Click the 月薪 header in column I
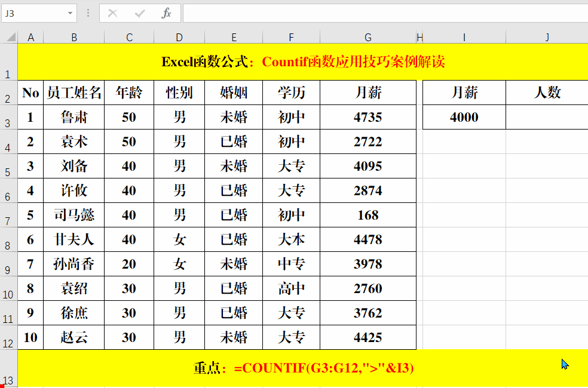Image resolution: width=588 pixels, height=388 pixels. click(x=464, y=93)
